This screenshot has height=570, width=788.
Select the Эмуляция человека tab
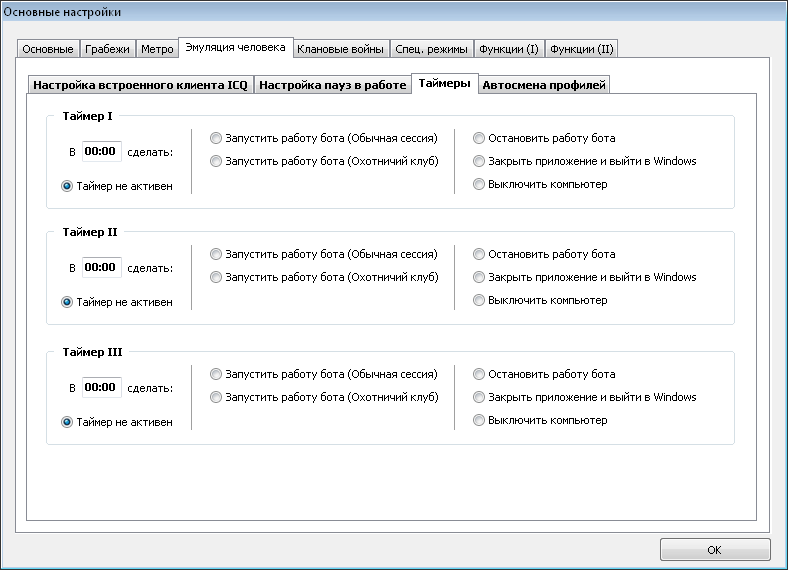[236, 47]
